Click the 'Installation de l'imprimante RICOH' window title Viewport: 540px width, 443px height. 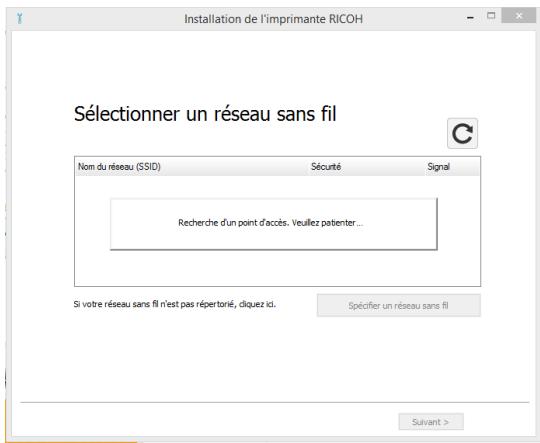pos(273,19)
